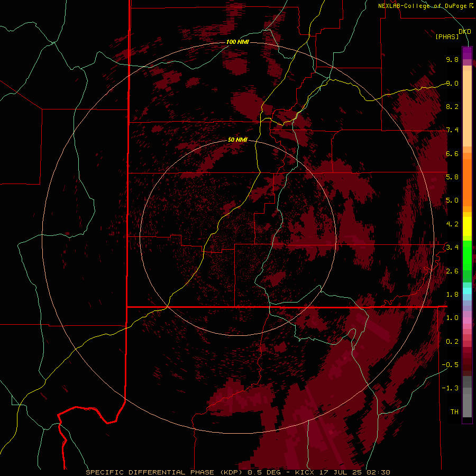Image resolution: width=476 pixels, height=476 pixels.
Task: Click the 5.8 color scale value
Action: tap(452, 177)
